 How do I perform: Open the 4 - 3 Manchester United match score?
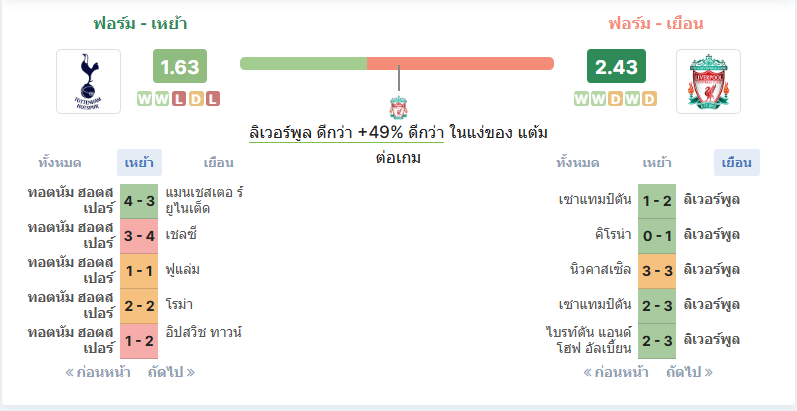coord(139,201)
